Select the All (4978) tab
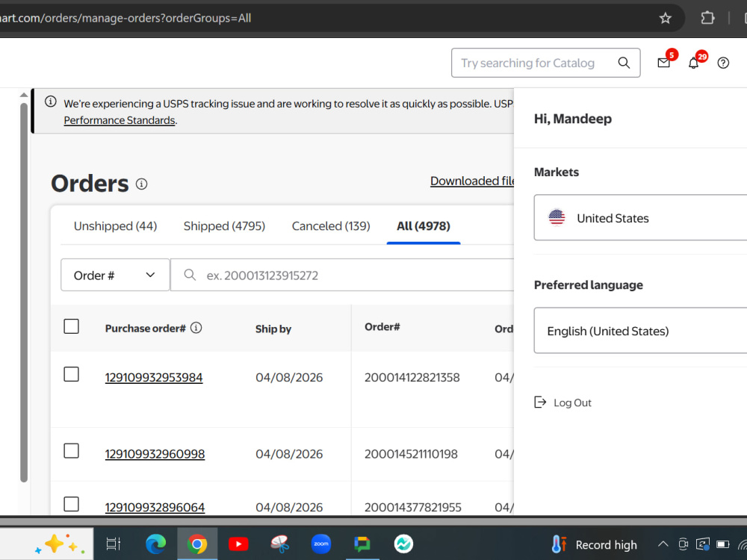 [424, 225]
